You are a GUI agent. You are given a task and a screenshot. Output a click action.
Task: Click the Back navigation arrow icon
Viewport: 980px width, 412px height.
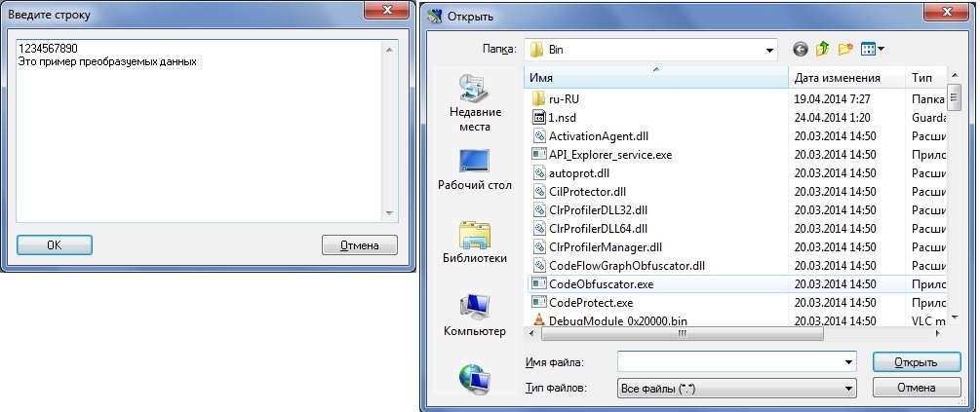click(801, 49)
